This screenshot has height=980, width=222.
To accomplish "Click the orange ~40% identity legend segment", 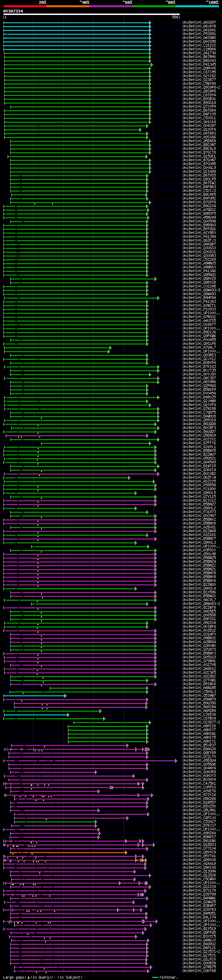I will pyautogui.click(x=68, y=6).
